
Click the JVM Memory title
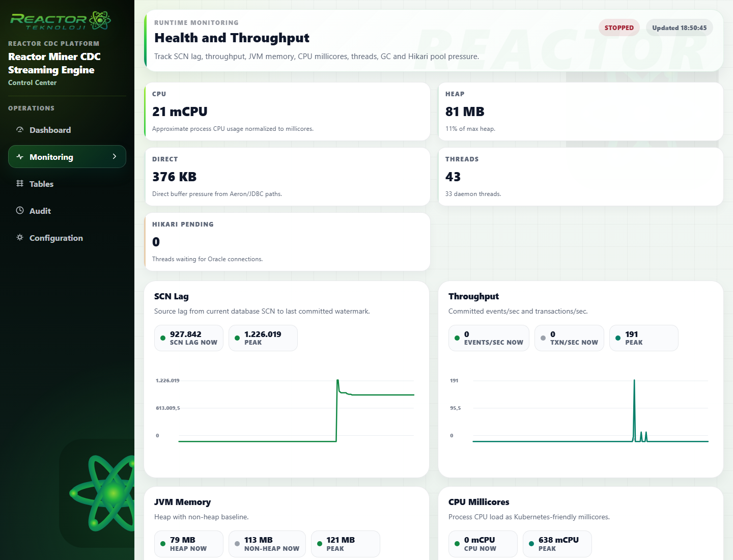click(182, 502)
